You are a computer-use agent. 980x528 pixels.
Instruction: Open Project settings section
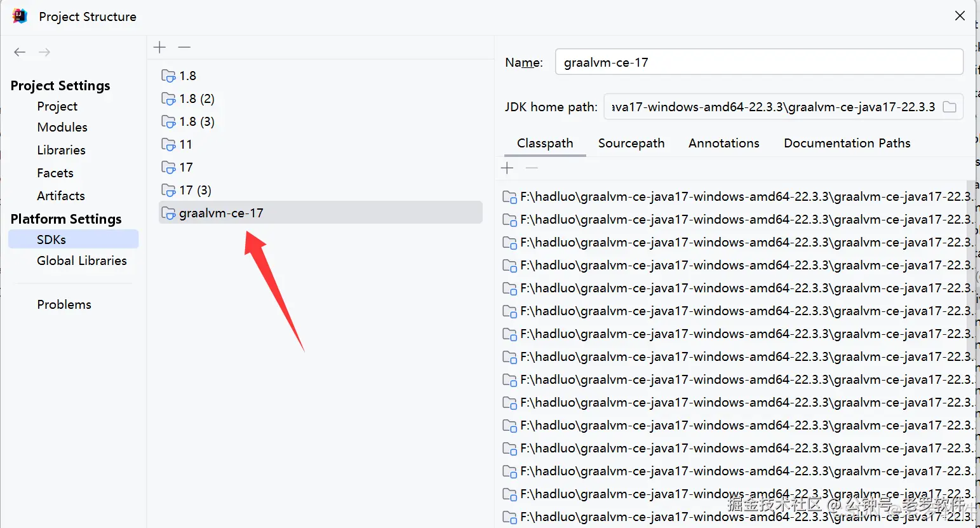click(57, 106)
